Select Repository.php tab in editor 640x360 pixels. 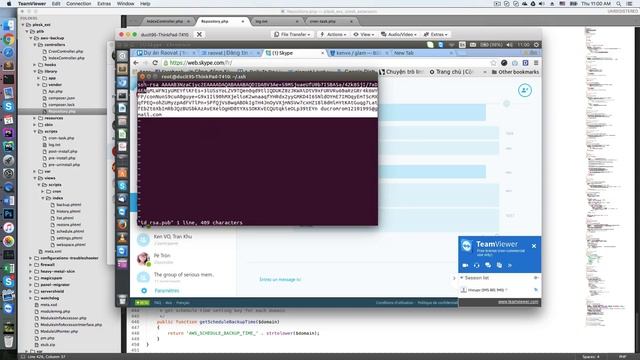click(x=221, y=21)
